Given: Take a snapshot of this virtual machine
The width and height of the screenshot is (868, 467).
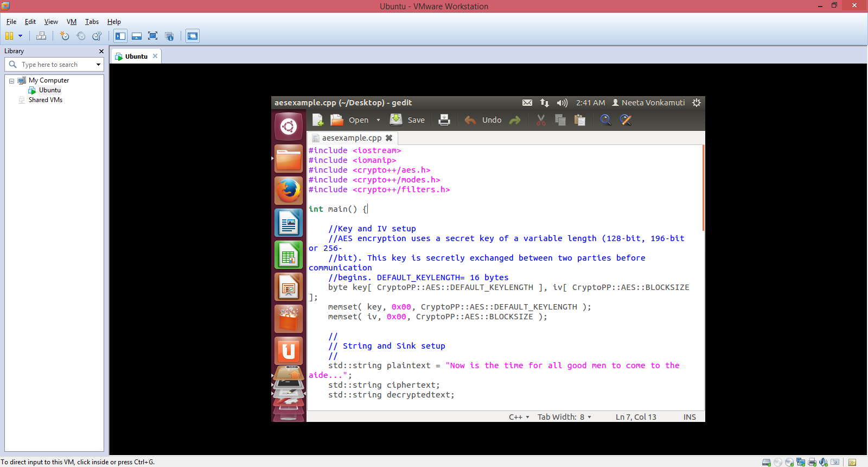Looking at the screenshot, I should pos(65,36).
